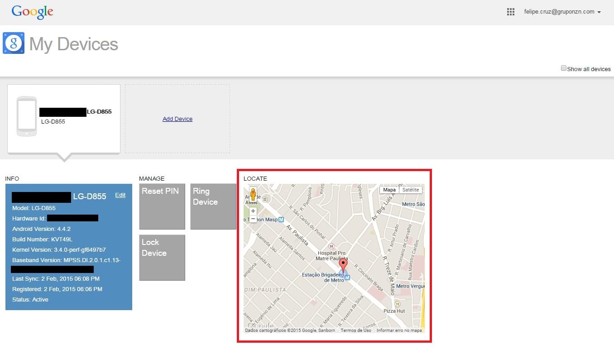The height and width of the screenshot is (364, 614).
Task: Click 'Last Sync: 2 Feb, 2015 06:08 PM'
Action: point(56,278)
